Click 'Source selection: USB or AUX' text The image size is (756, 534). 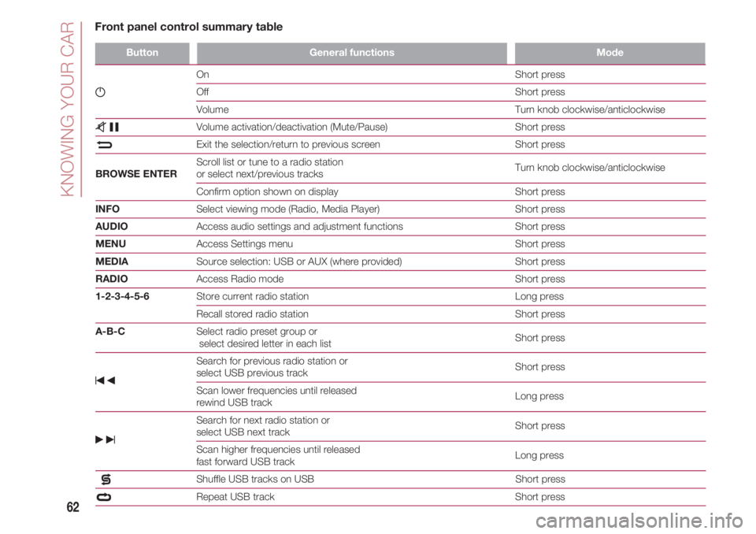tap(261, 262)
